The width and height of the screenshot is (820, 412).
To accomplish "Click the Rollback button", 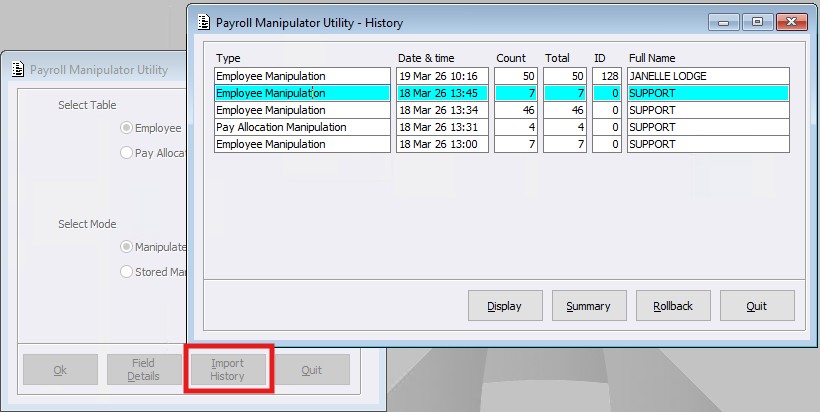I will click(x=672, y=306).
